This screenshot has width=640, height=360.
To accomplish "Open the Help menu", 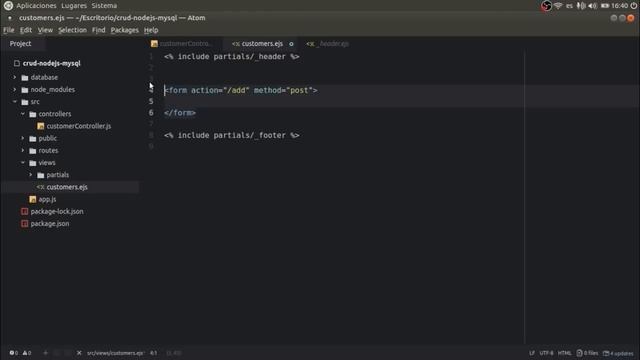I will tap(151, 30).
